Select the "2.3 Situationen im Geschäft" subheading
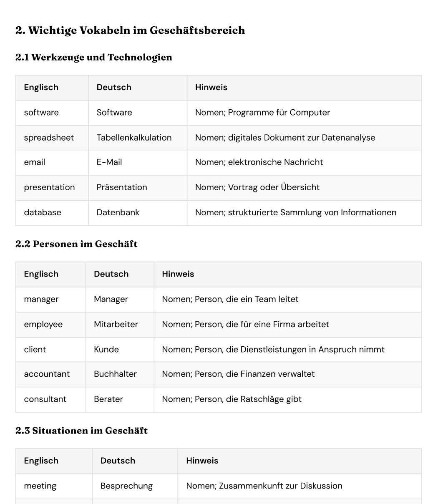Viewport: 433px width, 504px height. (x=81, y=431)
